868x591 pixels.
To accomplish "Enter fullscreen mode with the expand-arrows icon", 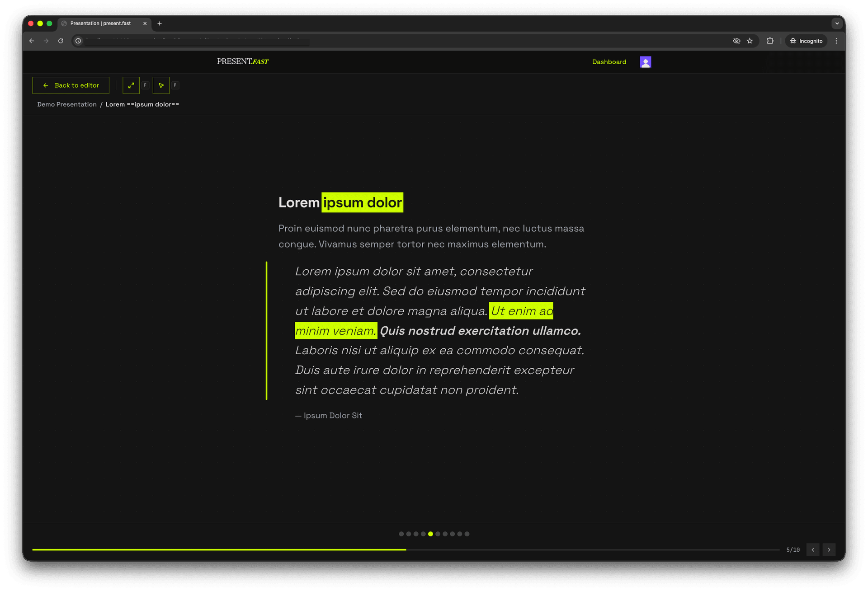I will 131,85.
